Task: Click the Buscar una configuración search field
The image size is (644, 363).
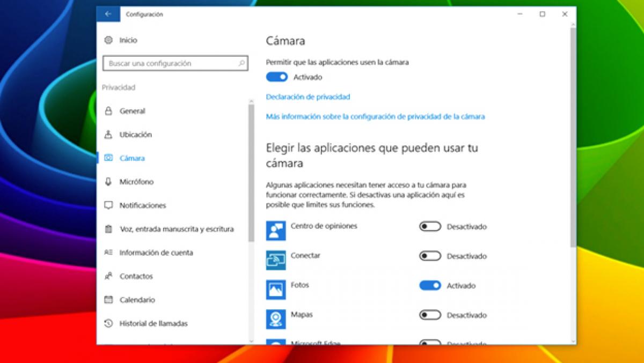Action: (x=169, y=63)
